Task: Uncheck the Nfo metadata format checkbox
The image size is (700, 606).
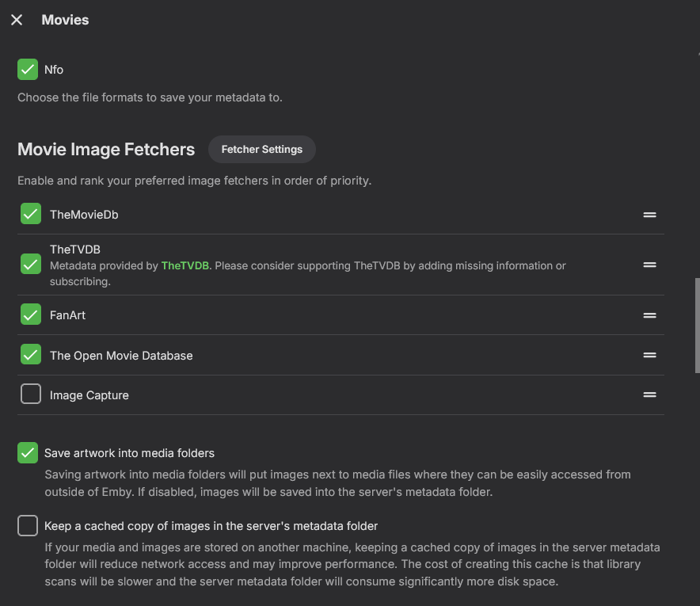Action: (x=28, y=70)
